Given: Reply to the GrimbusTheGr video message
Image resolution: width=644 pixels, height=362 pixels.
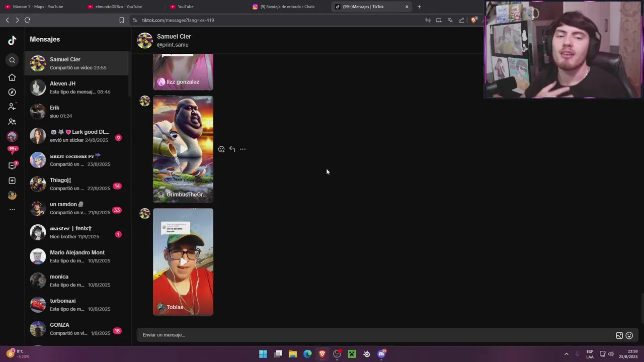Looking at the screenshot, I should coord(232,149).
